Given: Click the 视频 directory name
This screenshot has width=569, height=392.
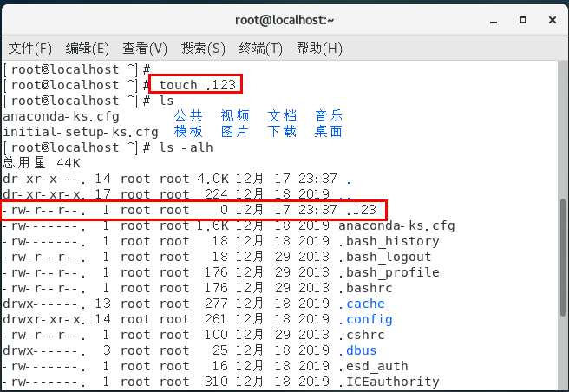Looking at the screenshot, I should tap(235, 116).
